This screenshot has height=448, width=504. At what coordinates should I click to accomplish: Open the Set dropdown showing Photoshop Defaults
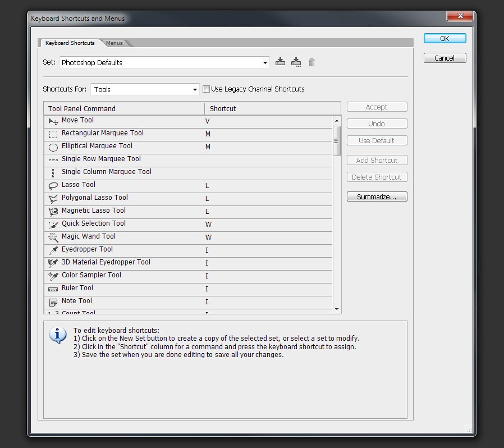coord(164,62)
